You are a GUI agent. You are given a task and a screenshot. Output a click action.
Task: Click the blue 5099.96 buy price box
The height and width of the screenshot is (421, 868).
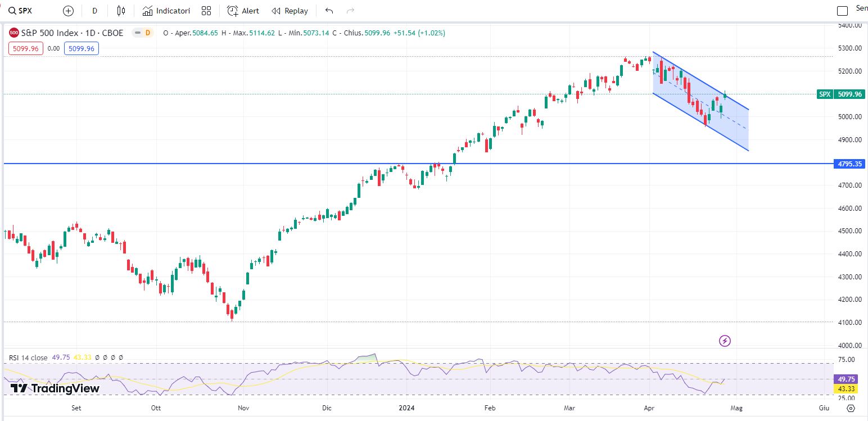pos(82,49)
